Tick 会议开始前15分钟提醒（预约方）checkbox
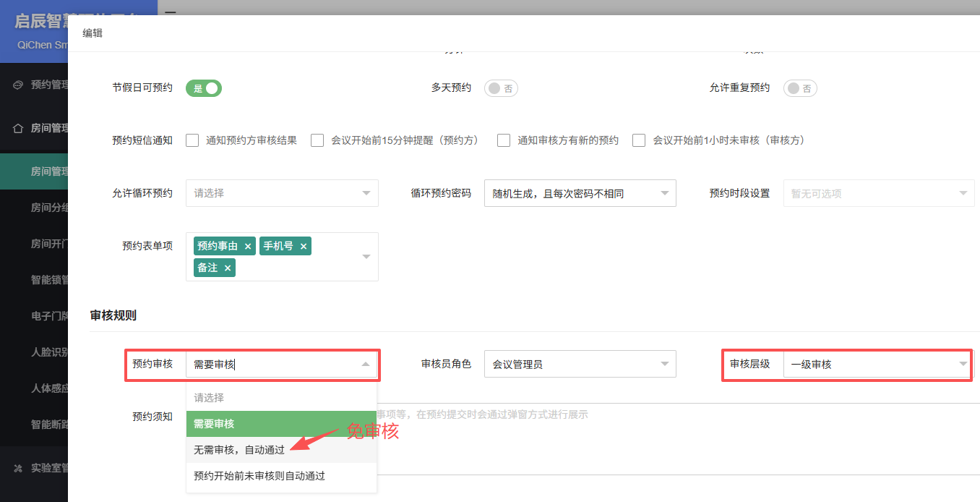This screenshot has height=502, width=980. 317,140
